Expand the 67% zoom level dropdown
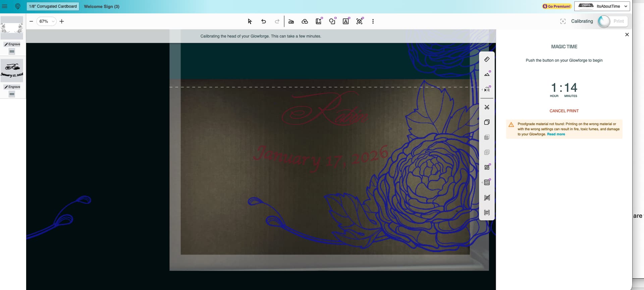 point(46,21)
